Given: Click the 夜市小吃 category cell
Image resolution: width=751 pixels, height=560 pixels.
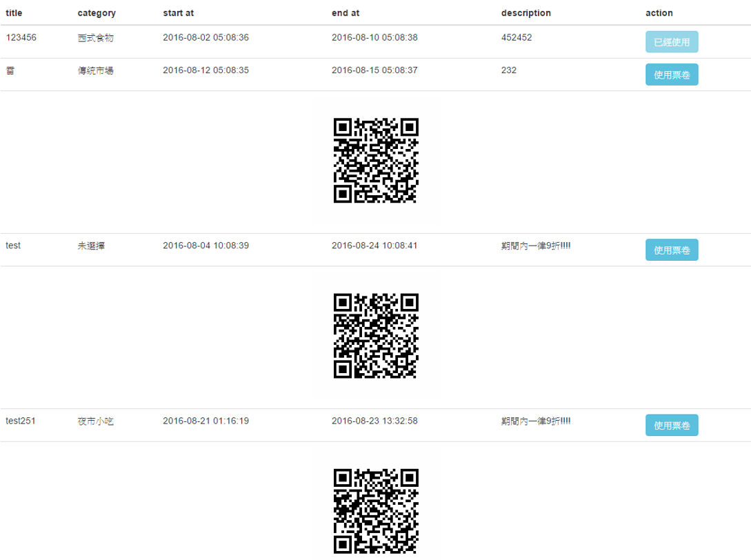Looking at the screenshot, I should pos(95,421).
